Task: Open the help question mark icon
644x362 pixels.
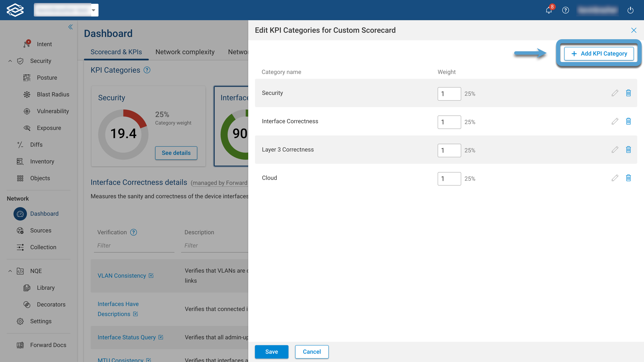Action: (566, 10)
